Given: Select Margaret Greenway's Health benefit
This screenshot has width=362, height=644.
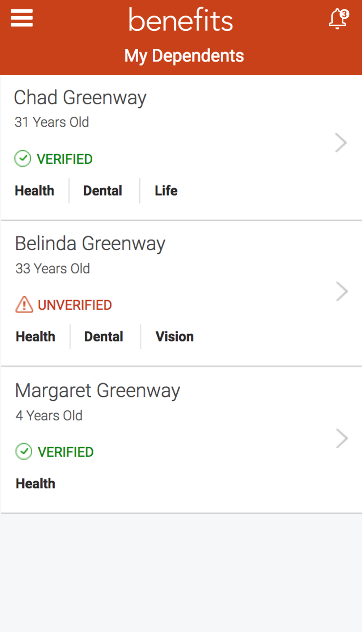Looking at the screenshot, I should [x=35, y=484].
